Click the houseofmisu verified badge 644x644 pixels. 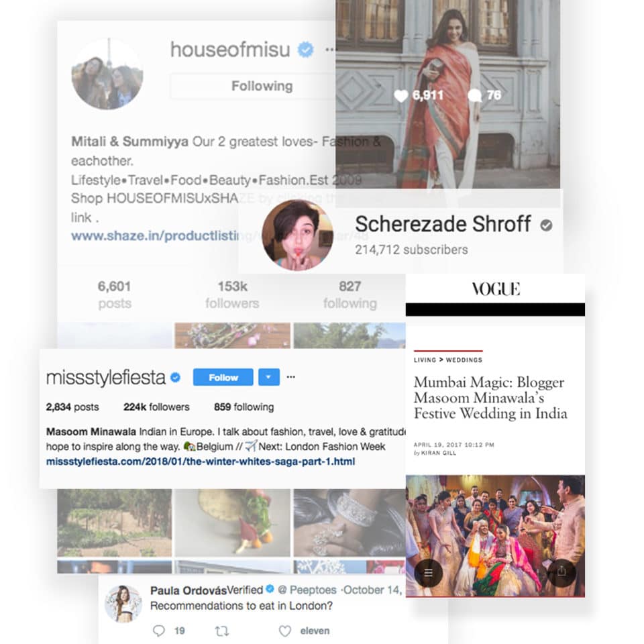pyautogui.click(x=305, y=50)
